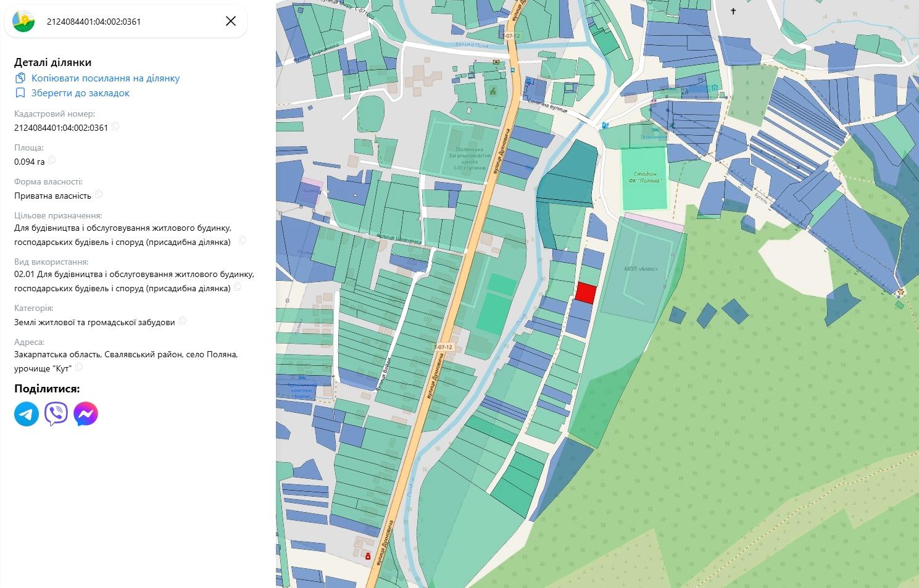Copy the Адреса value using its icon
The image size is (919, 588).
(x=79, y=367)
